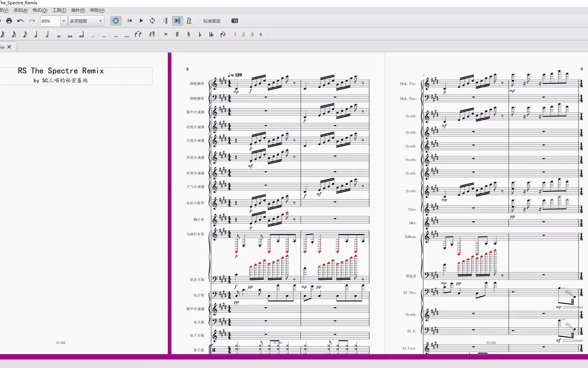
Task: Click the 89% zoom input field
Action: 50,21
